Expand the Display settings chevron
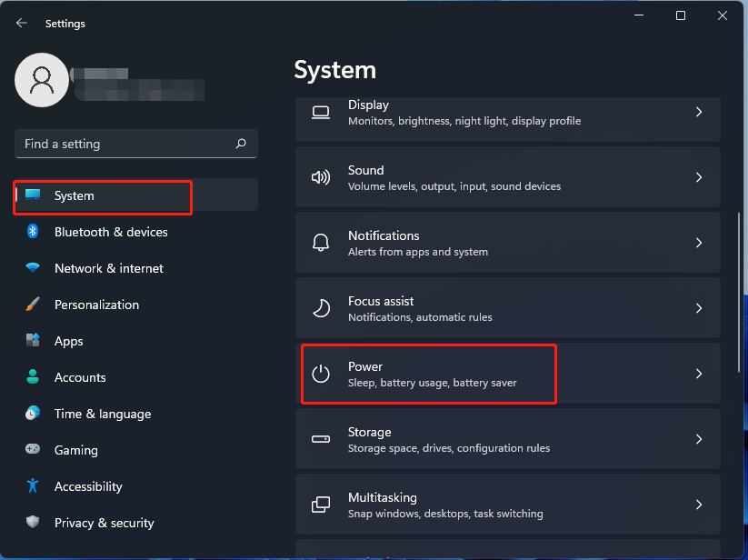 click(699, 112)
